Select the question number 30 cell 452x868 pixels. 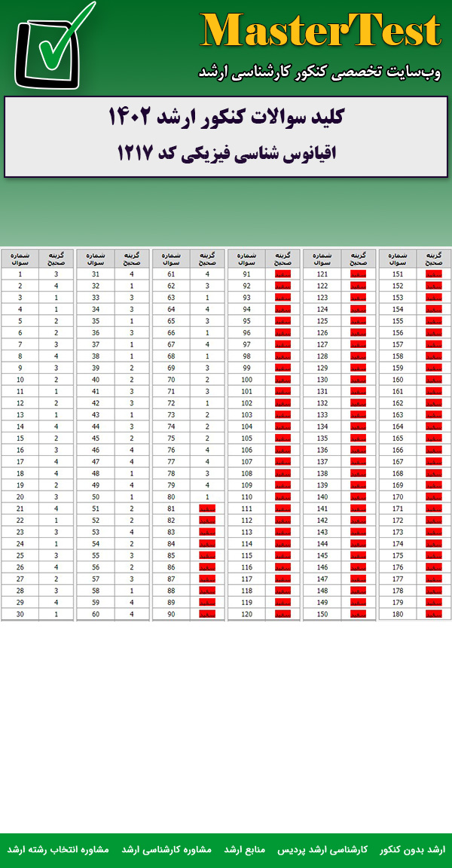(20, 614)
